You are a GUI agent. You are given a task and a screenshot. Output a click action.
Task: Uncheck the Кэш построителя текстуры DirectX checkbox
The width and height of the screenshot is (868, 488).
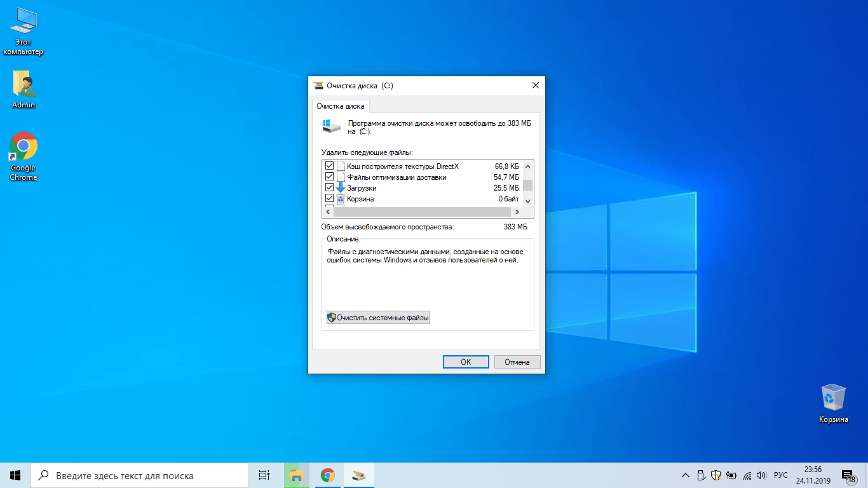tap(329, 166)
